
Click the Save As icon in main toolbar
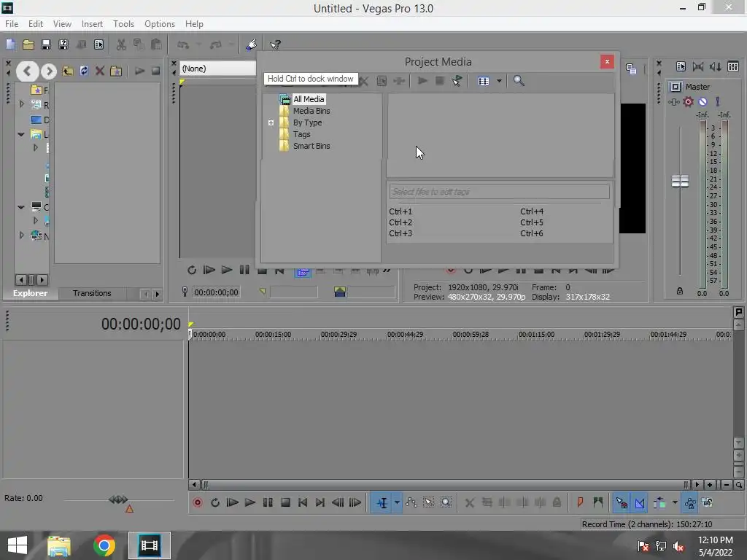(63, 44)
